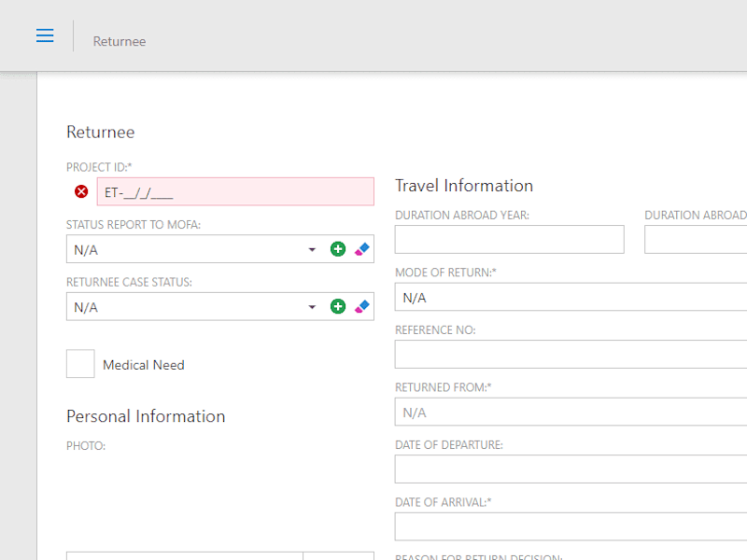
Task: Click the PHOTO: label
Action: (86, 446)
